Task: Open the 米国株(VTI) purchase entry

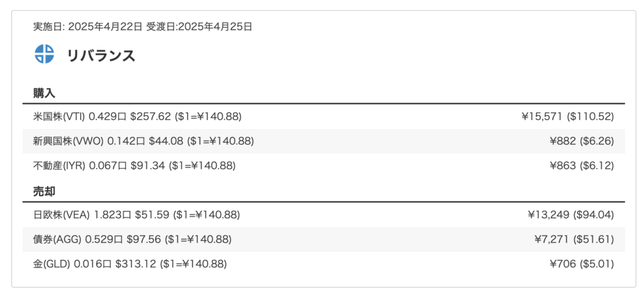Action: pyautogui.click(x=58, y=116)
